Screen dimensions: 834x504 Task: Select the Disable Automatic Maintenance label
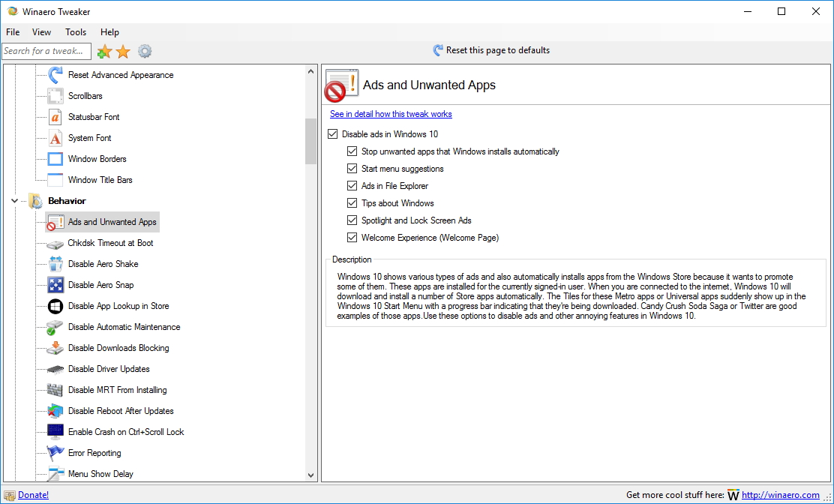click(124, 327)
